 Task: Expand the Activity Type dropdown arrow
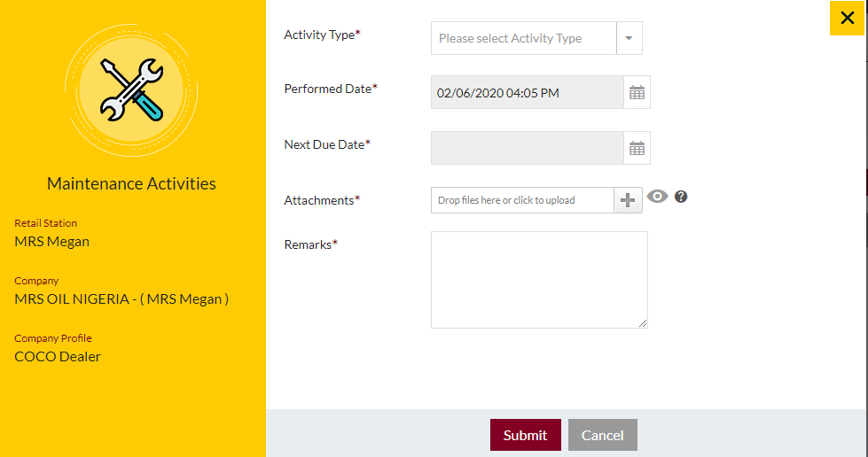point(629,38)
